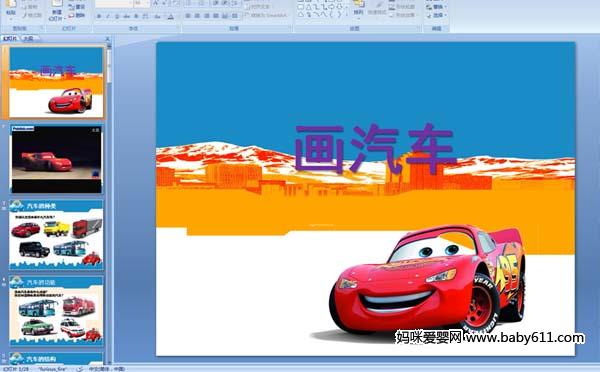Switch to the Outline (大纲) pane tab
The height and width of the screenshot is (372, 600).
(28, 38)
